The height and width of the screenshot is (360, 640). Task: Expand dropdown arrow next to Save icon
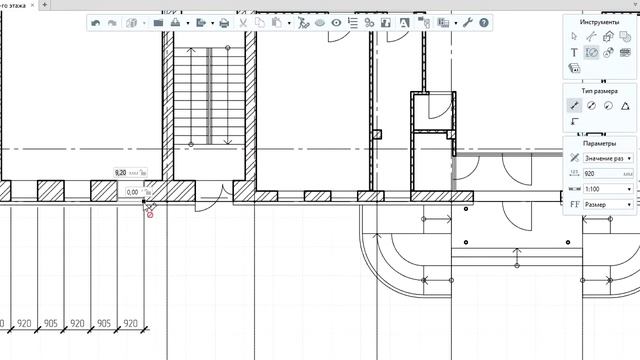tap(188, 23)
